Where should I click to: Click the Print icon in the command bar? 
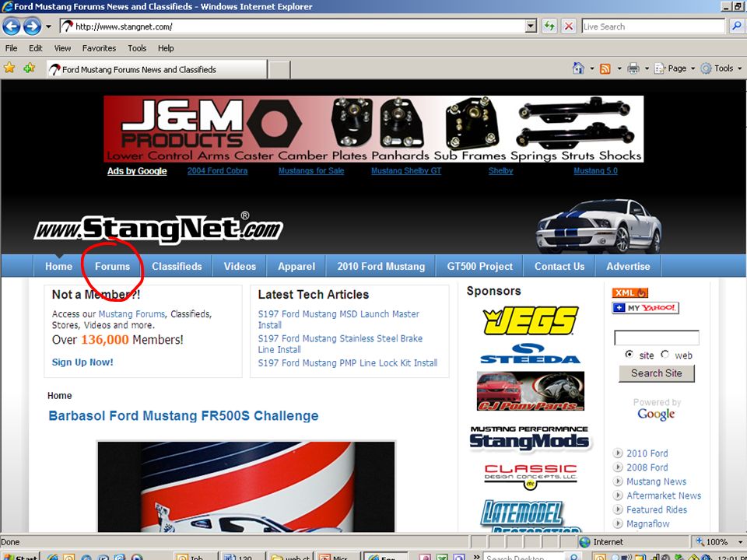pyautogui.click(x=633, y=68)
